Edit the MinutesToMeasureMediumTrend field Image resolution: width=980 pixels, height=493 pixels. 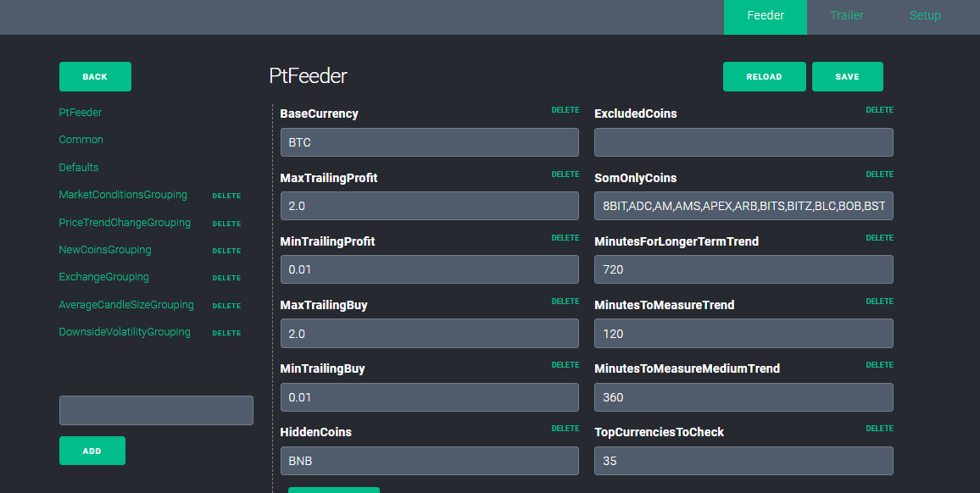[x=743, y=396]
